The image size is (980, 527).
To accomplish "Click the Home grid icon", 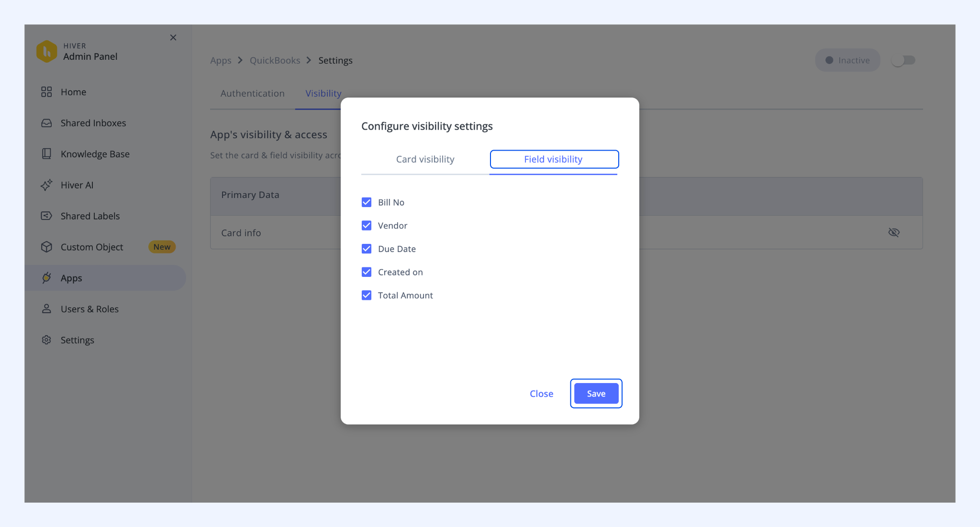I will pyautogui.click(x=46, y=92).
